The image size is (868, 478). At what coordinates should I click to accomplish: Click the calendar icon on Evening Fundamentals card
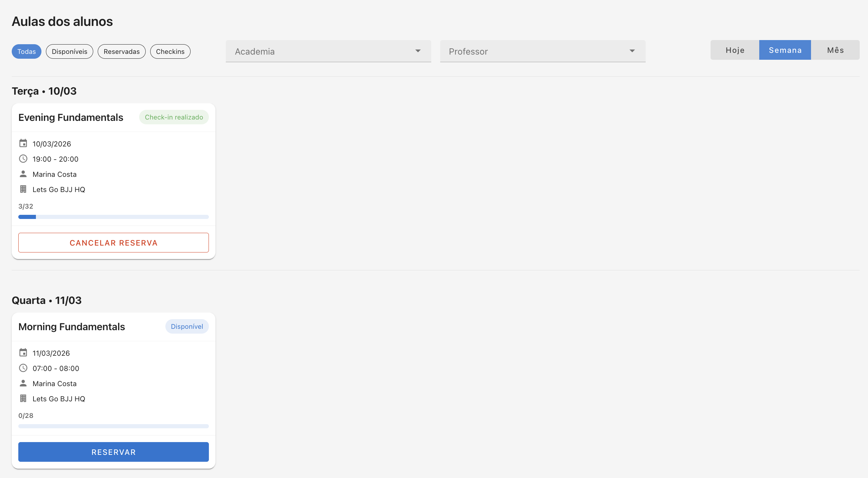pos(23,143)
